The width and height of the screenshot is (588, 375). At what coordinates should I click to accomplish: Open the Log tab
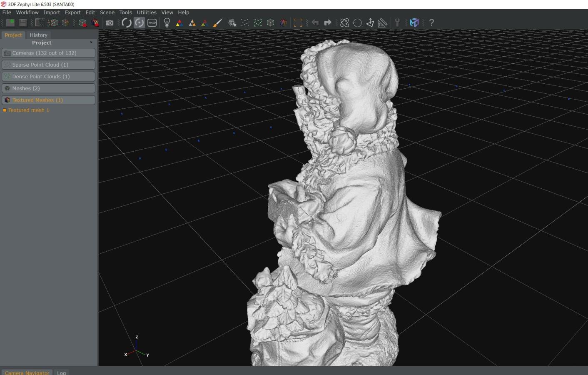[x=61, y=372]
